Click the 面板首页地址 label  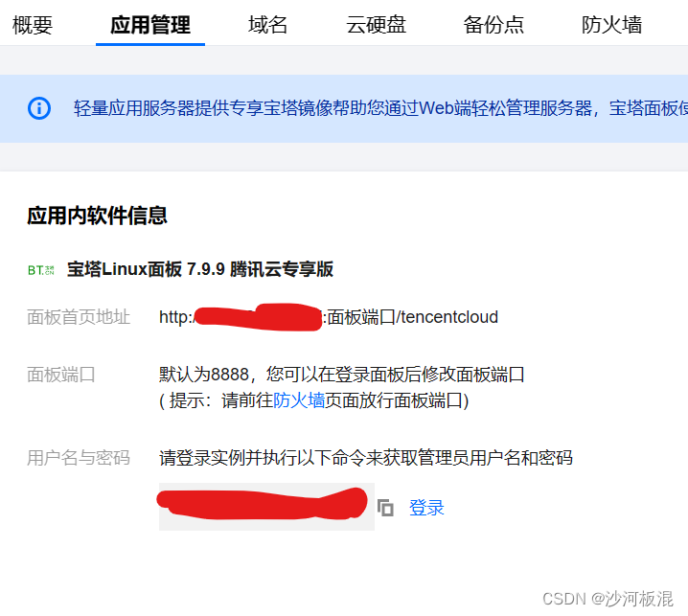79,317
